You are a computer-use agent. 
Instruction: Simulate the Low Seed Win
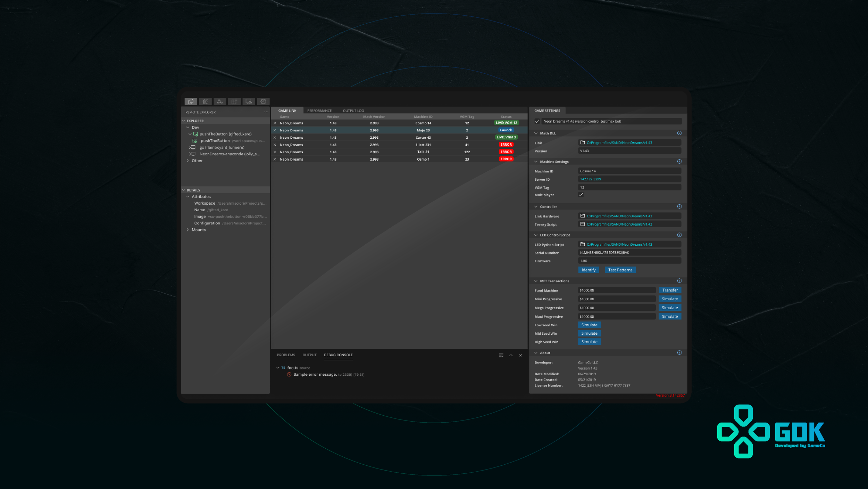click(589, 325)
